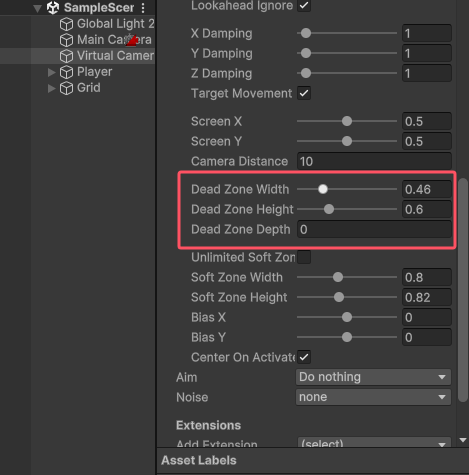469x475 pixels.
Task: Uncheck the Target Movement checkbox
Action: coord(304,93)
